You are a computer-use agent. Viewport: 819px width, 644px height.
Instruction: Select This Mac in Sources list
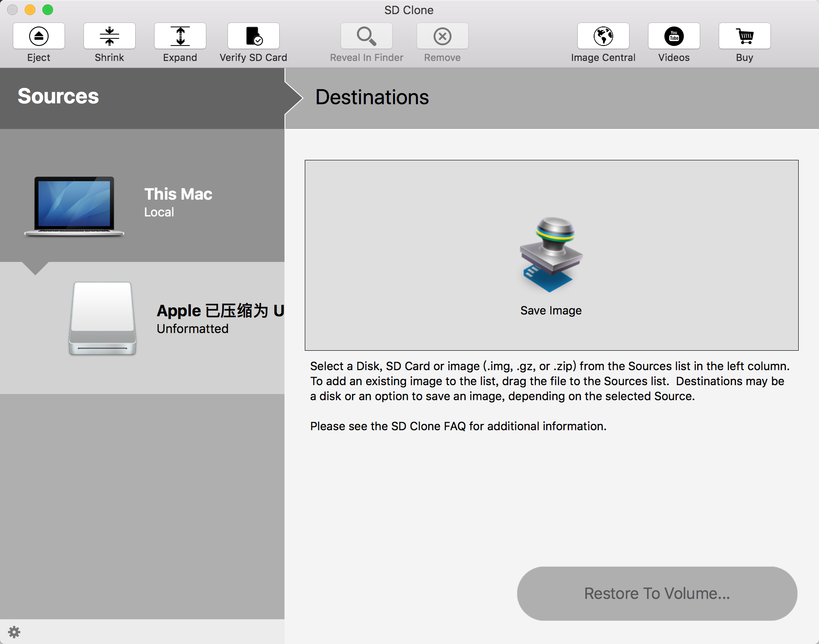(142, 196)
